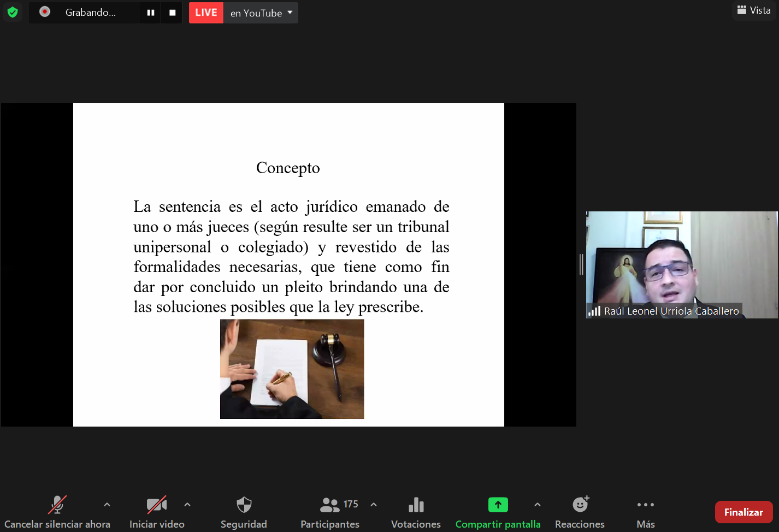The image size is (779, 532).
Task: Expand audio options arrow next to microphone
Action: point(107,505)
